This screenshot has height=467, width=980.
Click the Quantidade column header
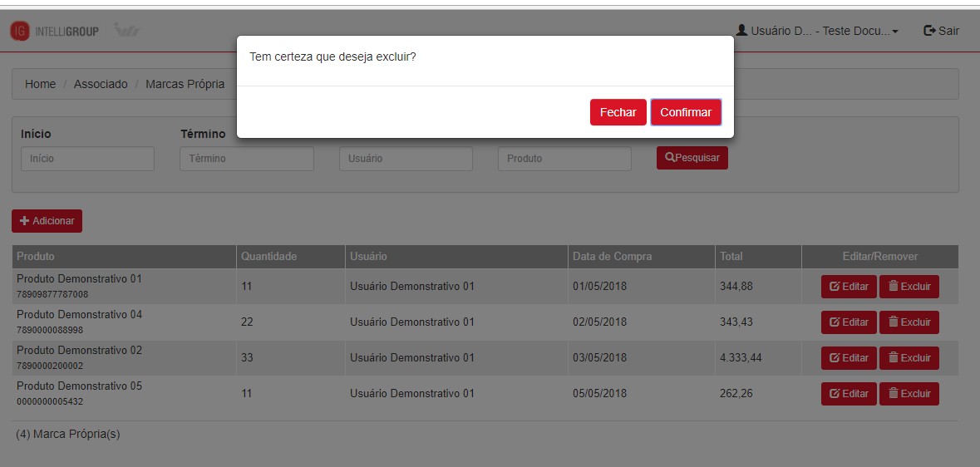(x=268, y=257)
